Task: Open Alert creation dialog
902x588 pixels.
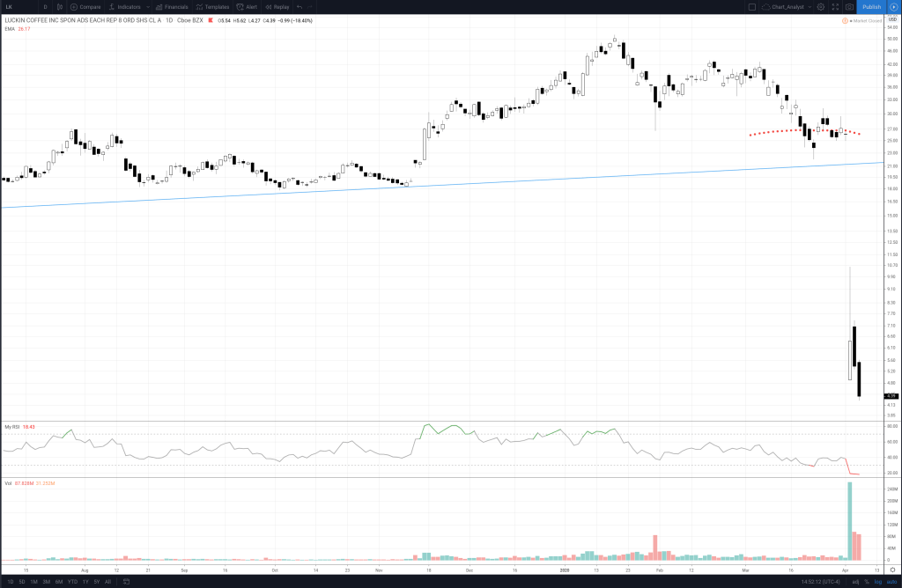Action: (247, 6)
